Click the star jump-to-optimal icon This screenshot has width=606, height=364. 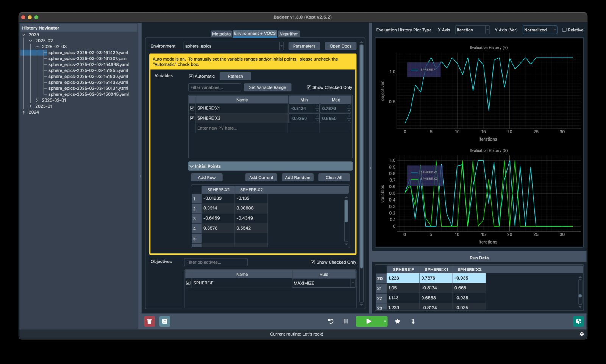click(x=397, y=321)
